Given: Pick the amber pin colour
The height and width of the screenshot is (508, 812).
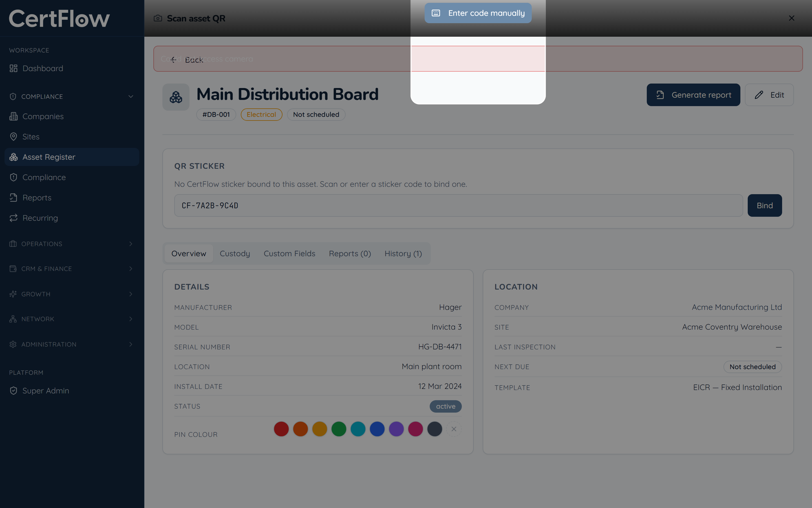Looking at the screenshot, I should point(319,429).
